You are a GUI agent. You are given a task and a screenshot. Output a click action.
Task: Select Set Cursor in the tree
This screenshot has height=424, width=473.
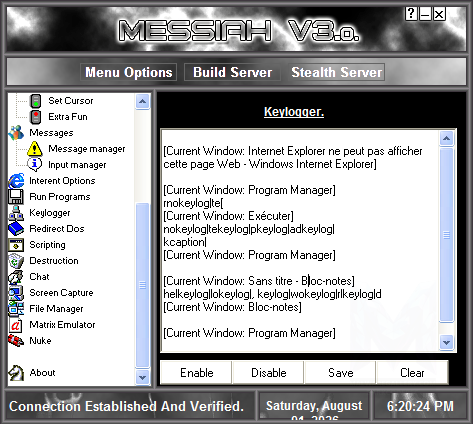coord(71,101)
